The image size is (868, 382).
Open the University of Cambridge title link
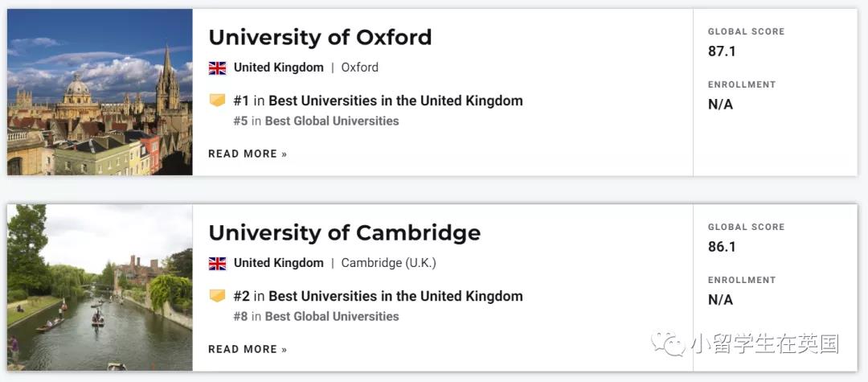point(344,232)
